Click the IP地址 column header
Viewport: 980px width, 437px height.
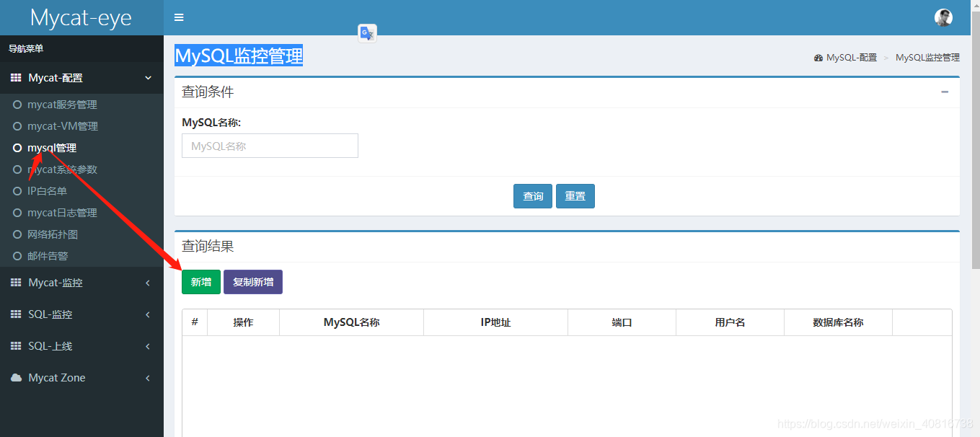496,322
